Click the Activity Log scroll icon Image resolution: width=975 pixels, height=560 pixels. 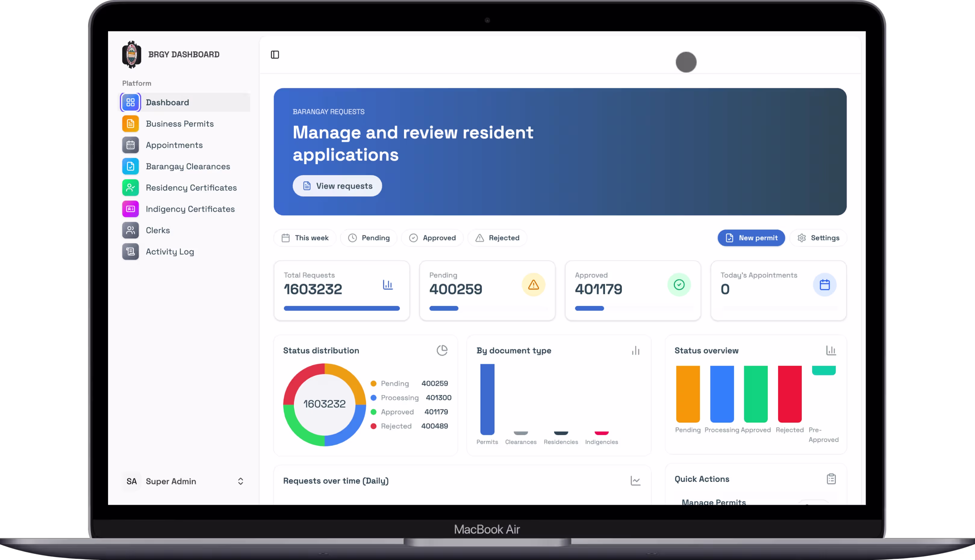click(130, 251)
